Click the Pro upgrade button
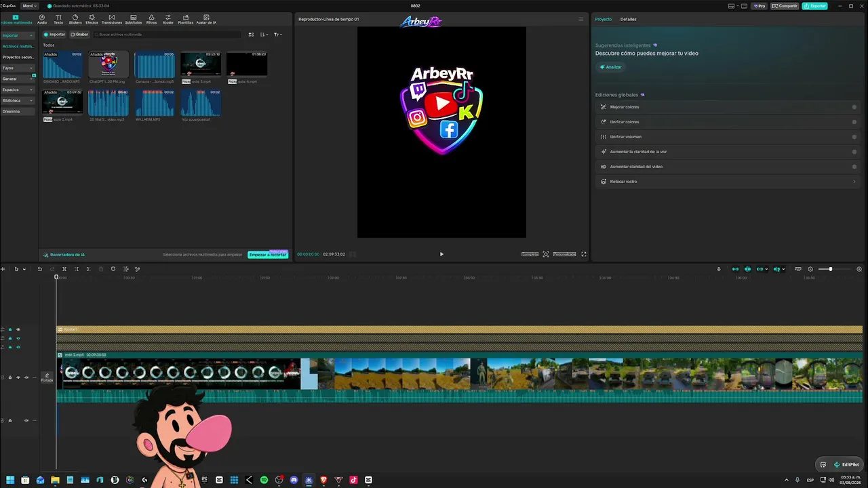The height and width of the screenshot is (488, 868). [x=759, y=6]
